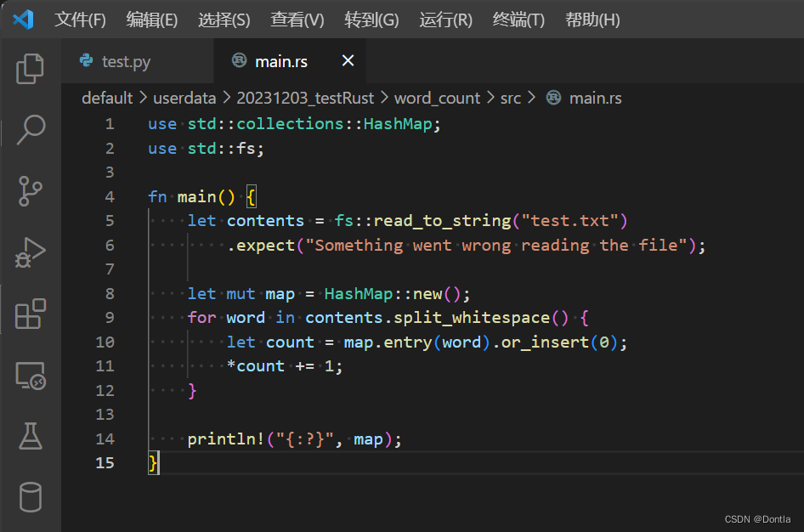Click the Rust icon in breadcrumb
Viewport: 804px width, 532px height.
[x=553, y=98]
